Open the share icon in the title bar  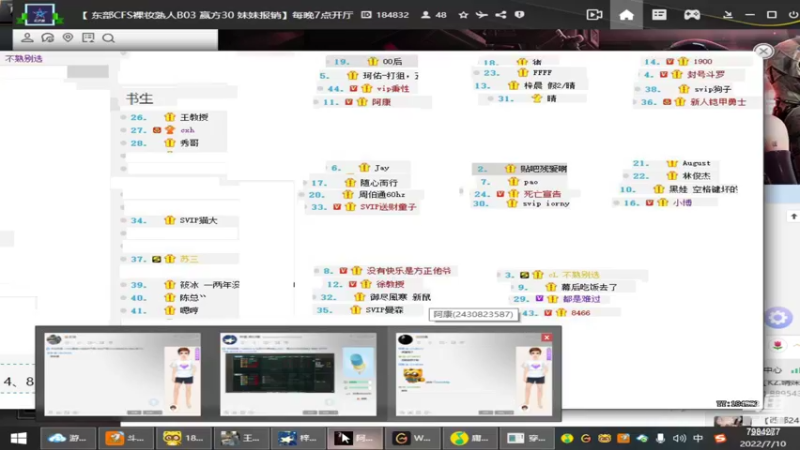tap(501, 15)
